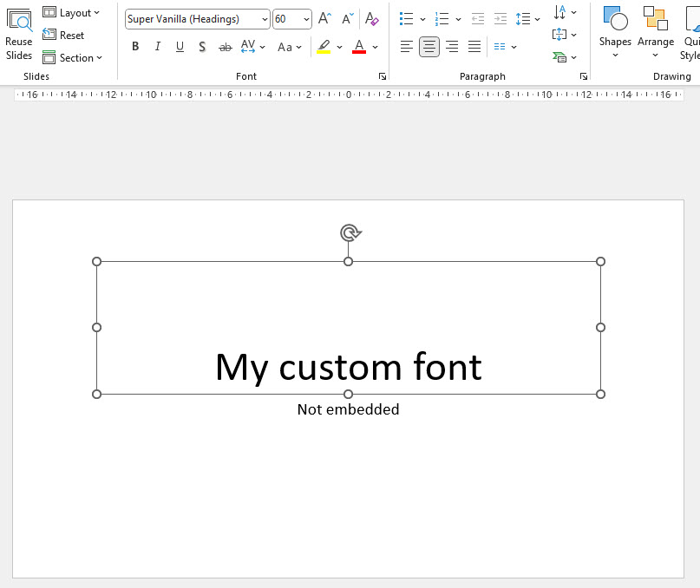
Task: Open the Change Case Aa menu
Action: (290, 47)
